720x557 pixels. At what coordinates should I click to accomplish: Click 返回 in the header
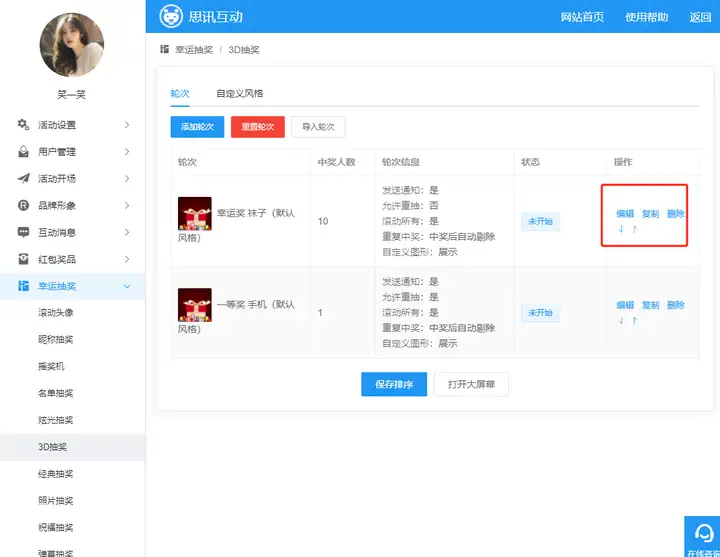tap(700, 17)
